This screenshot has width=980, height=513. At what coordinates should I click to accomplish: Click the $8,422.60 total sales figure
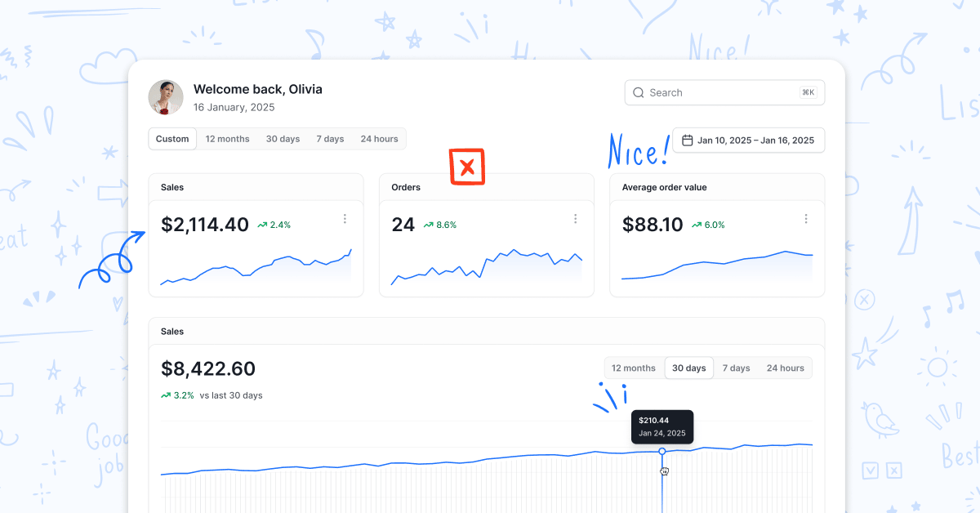tap(208, 368)
